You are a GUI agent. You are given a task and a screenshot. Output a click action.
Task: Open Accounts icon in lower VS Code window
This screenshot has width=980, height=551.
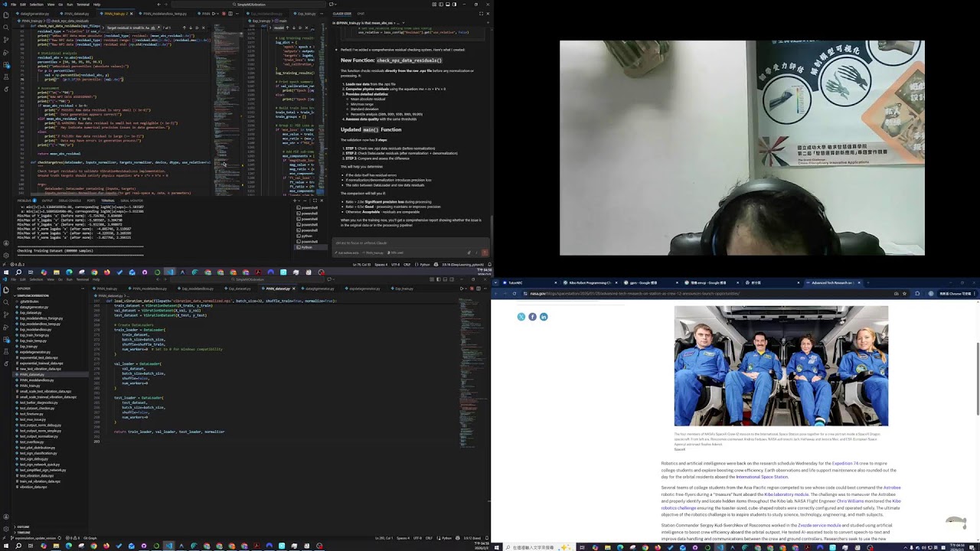point(6,517)
